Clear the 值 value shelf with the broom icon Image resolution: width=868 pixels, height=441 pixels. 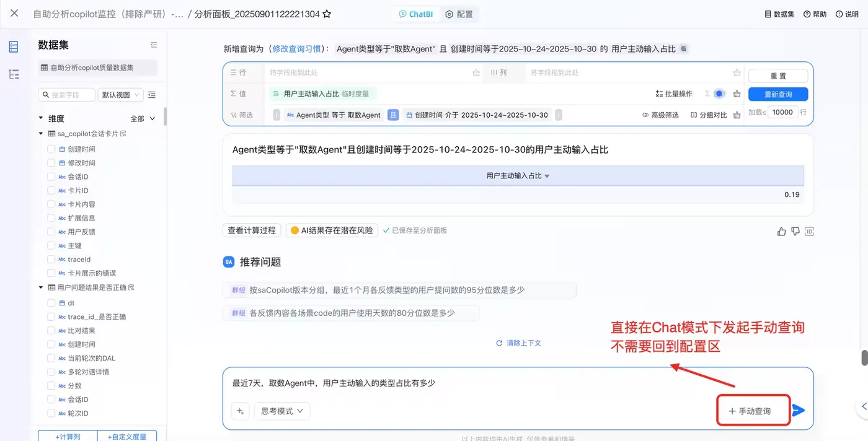point(737,94)
